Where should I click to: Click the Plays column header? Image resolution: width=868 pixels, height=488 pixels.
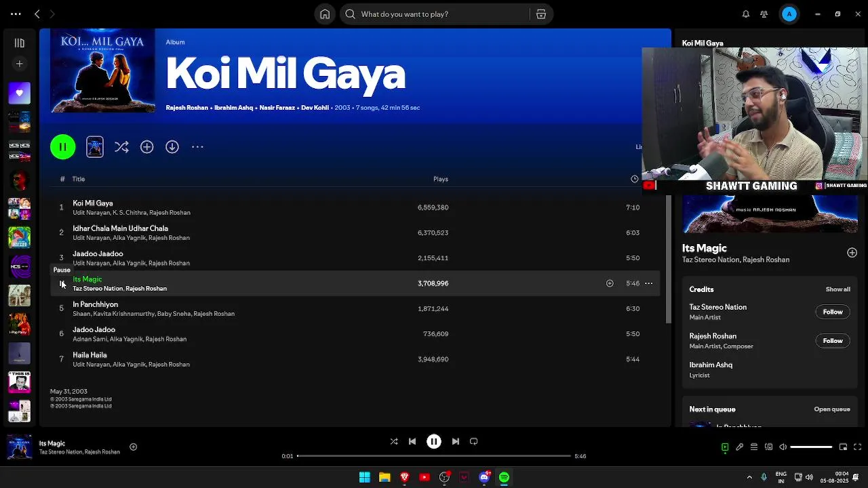point(441,179)
